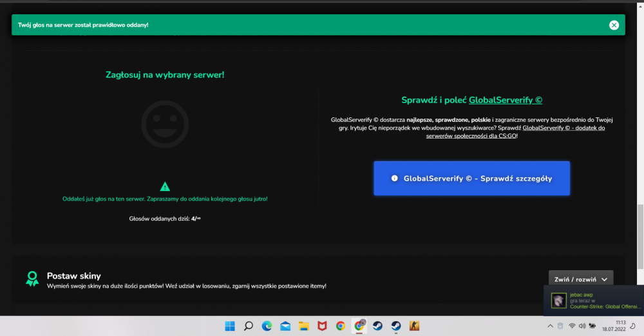Click the page vertical scrollbar

click(640, 237)
